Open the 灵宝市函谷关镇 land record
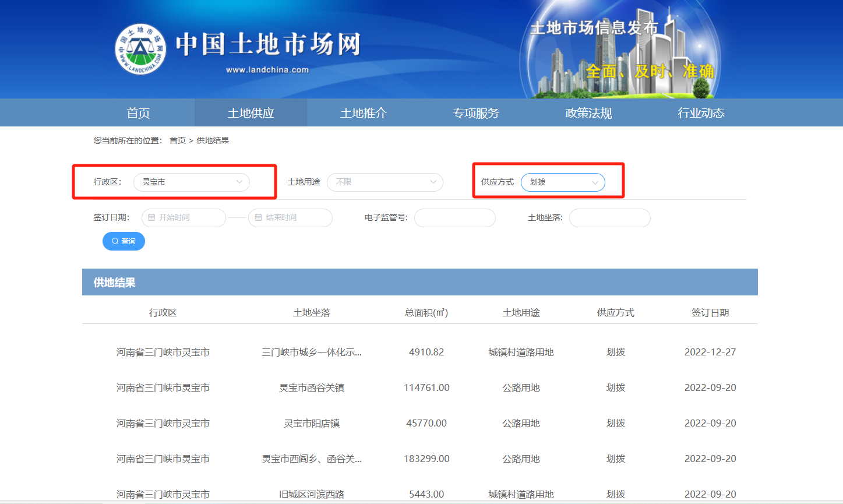 (x=312, y=388)
